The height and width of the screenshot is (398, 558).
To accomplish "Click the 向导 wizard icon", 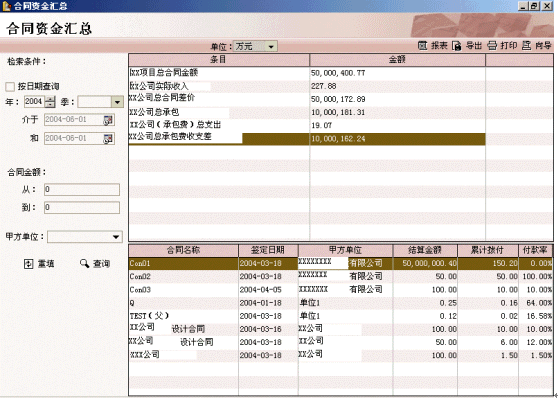I will (527, 46).
